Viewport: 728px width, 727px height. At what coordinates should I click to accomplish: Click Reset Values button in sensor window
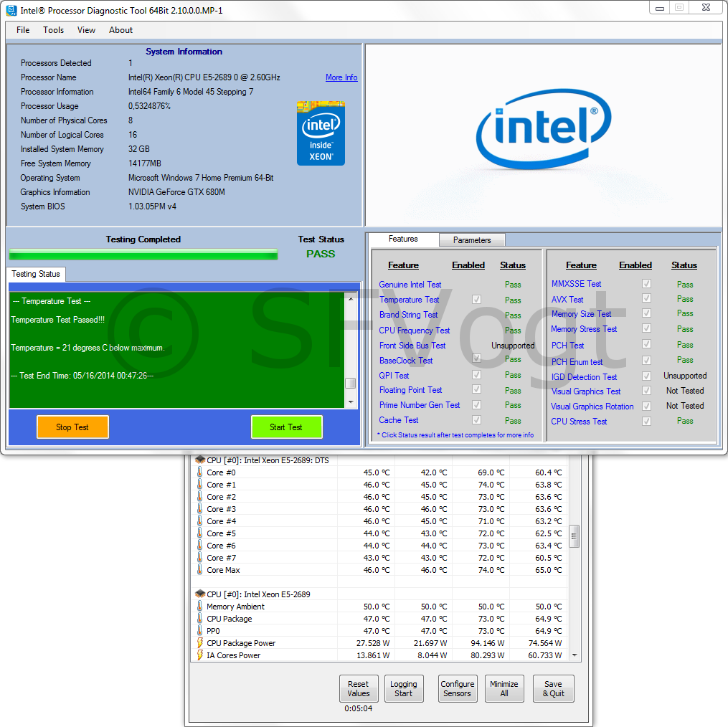pos(359,688)
